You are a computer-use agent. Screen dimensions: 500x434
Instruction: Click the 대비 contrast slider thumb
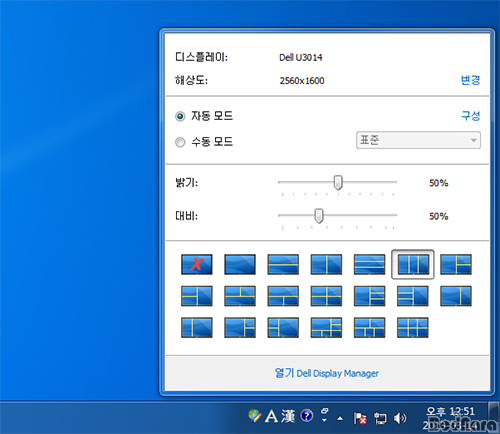pyautogui.click(x=319, y=216)
